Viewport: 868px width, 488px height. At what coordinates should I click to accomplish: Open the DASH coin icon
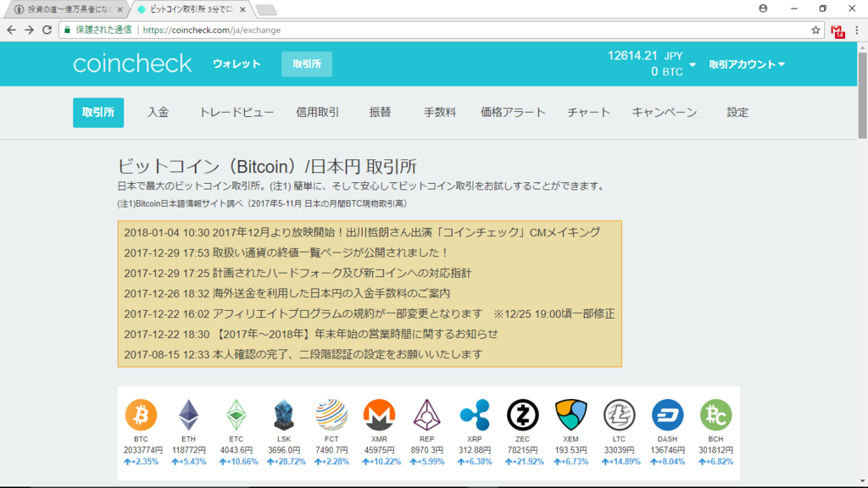pos(667,414)
